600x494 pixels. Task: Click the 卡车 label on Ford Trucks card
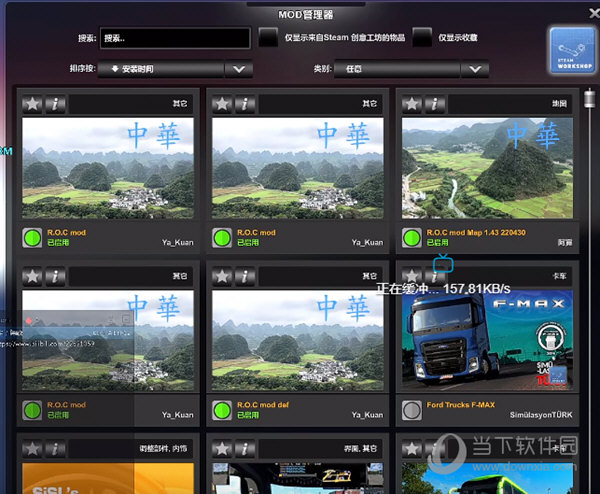tap(559, 276)
